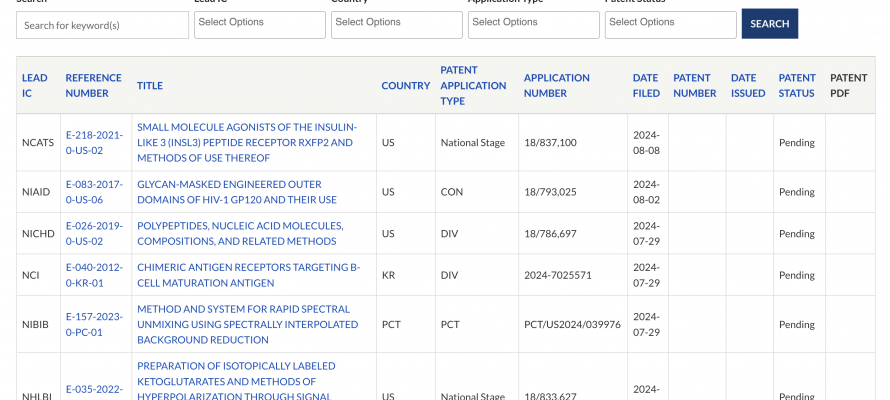
Task: Open the Country filter dropdown
Action: [396, 23]
